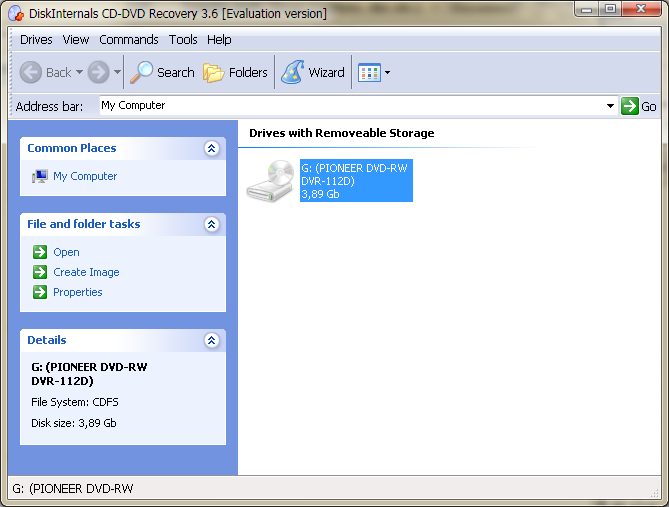Click the Search magnifier icon
This screenshot has width=669, height=507.
point(141,72)
